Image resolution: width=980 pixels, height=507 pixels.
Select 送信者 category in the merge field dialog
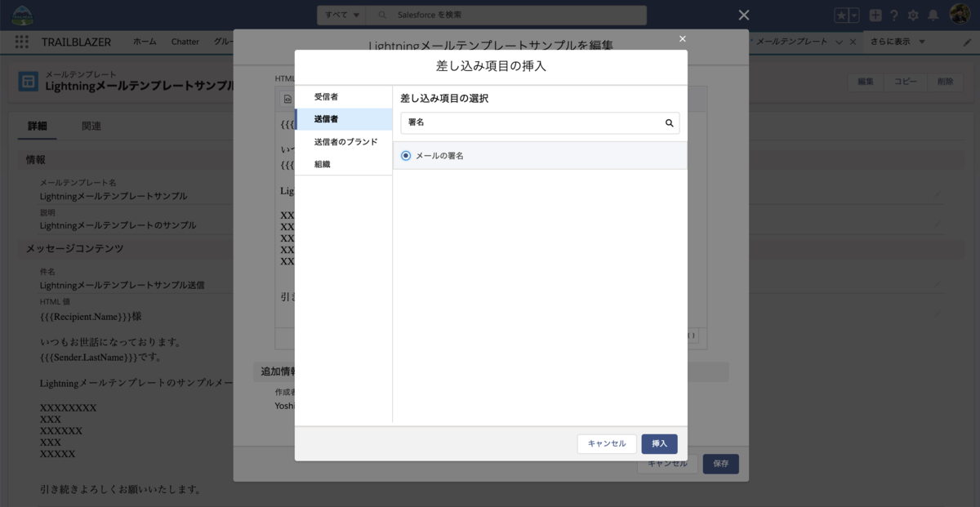343,119
